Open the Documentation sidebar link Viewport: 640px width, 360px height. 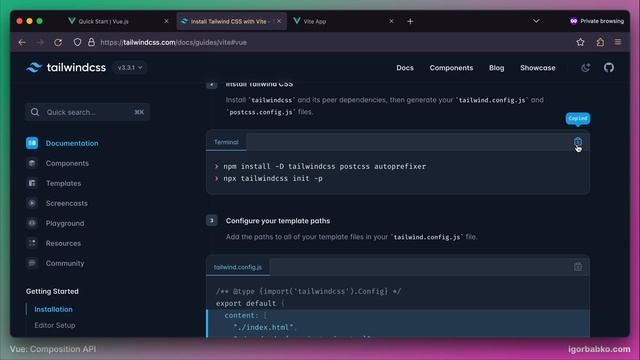72,143
